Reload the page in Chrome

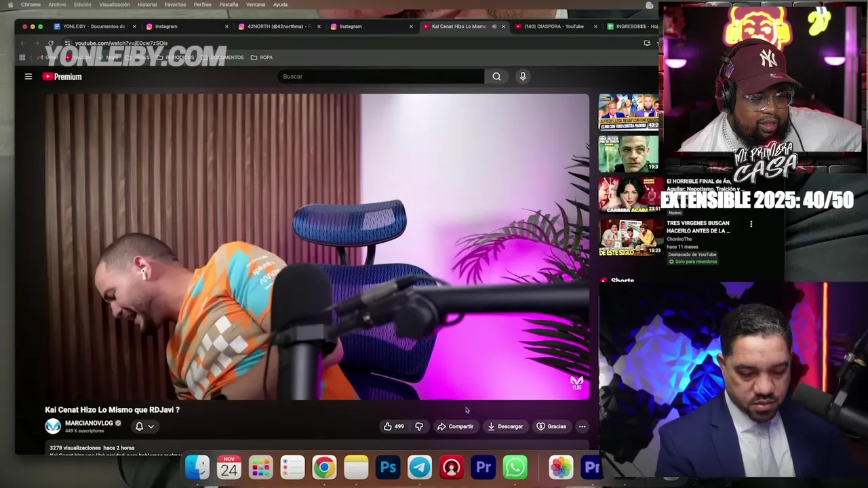(50, 43)
